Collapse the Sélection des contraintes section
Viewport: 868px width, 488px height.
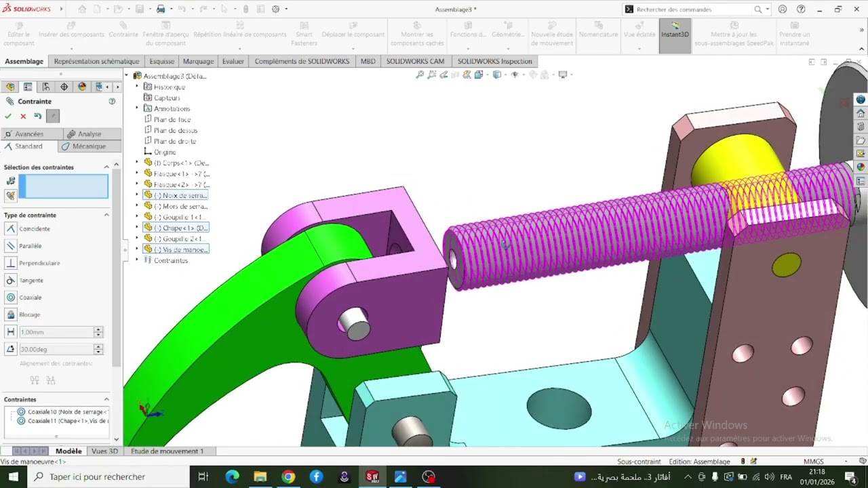tap(106, 167)
